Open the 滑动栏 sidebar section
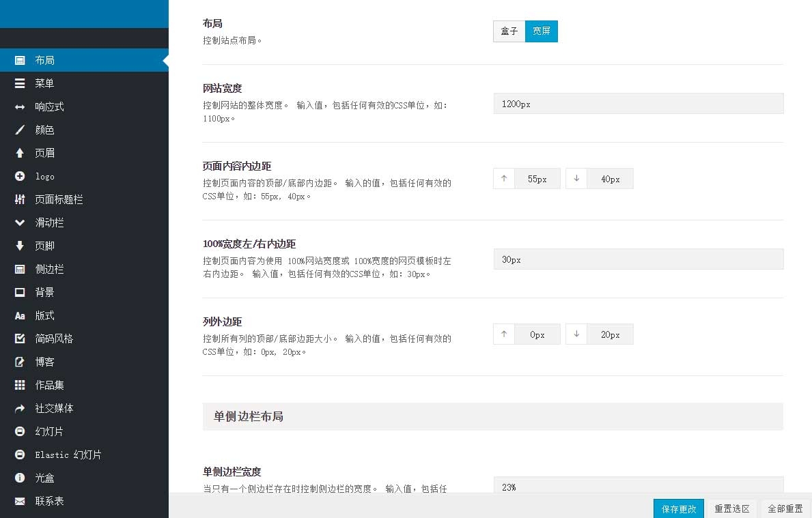Image resolution: width=812 pixels, height=518 pixels. click(x=49, y=222)
